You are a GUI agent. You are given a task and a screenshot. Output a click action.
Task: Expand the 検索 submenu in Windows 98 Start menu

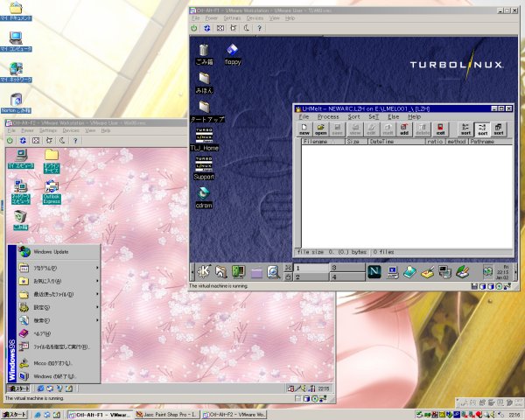tap(59, 320)
